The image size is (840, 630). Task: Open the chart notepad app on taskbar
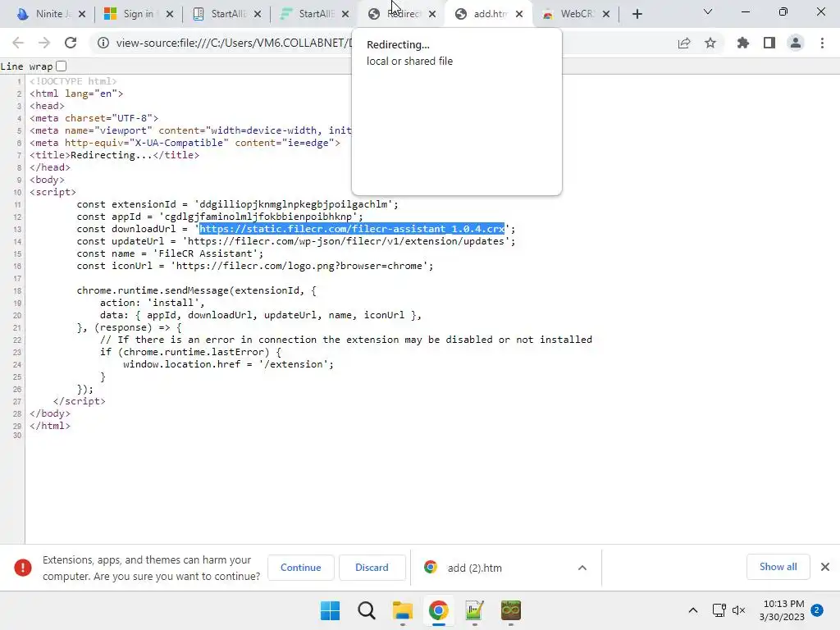(475, 610)
